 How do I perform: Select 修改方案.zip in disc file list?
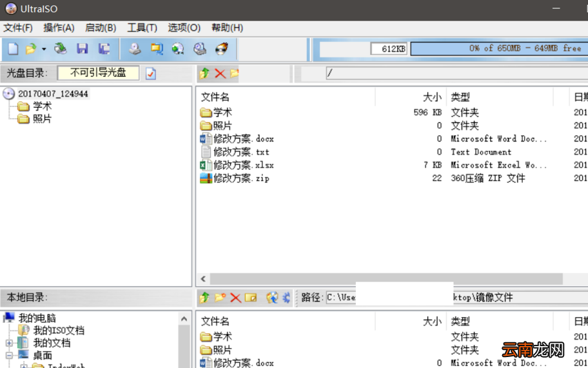point(242,179)
